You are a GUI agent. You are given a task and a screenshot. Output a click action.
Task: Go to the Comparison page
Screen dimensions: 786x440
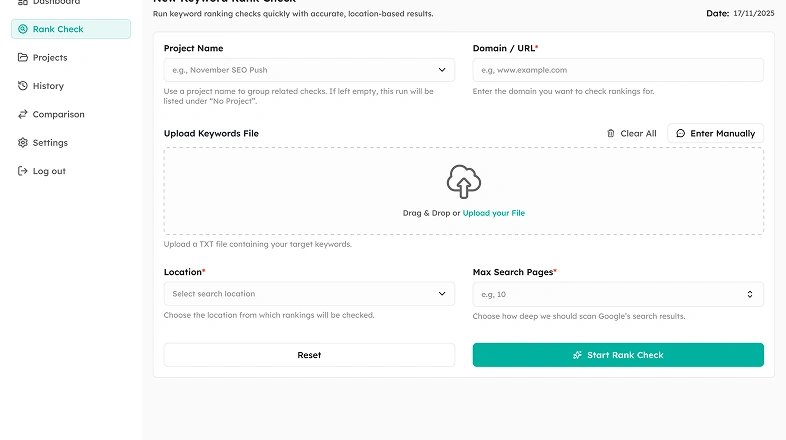tap(58, 114)
